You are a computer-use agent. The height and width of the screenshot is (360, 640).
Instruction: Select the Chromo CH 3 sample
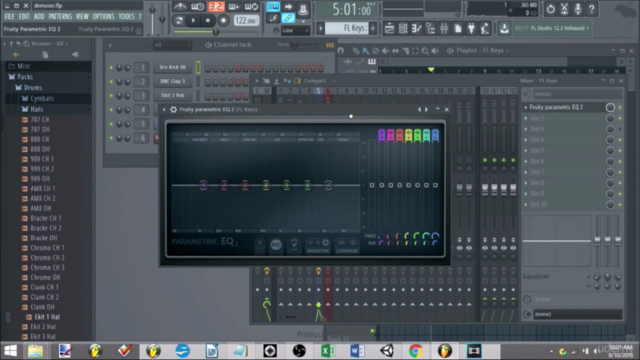pyautogui.click(x=47, y=267)
